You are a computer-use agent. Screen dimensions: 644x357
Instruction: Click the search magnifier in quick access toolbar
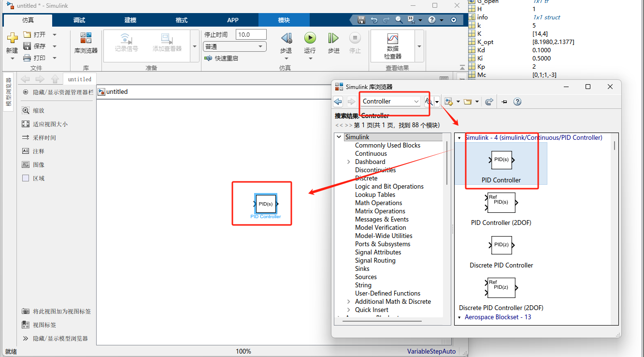coord(399,20)
